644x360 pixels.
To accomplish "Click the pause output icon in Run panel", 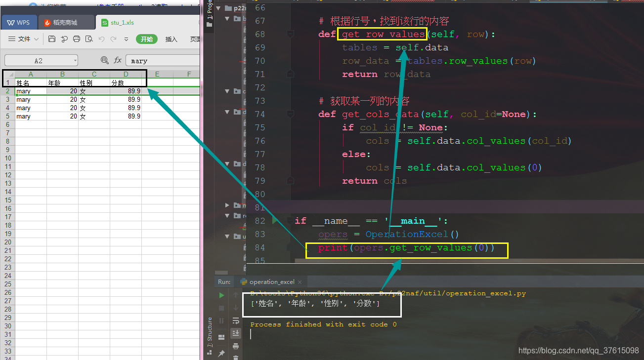I will (x=221, y=321).
